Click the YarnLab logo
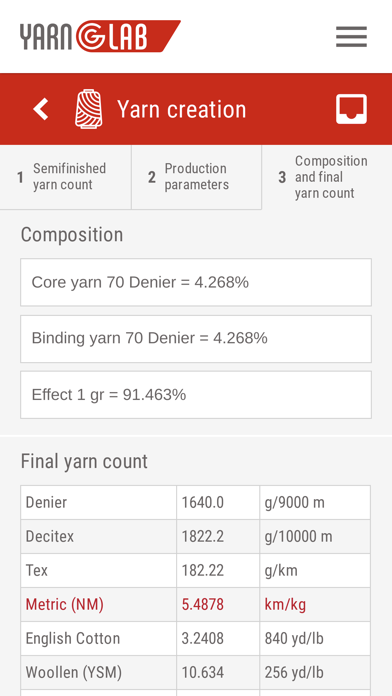The height and width of the screenshot is (696, 392). (100, 36)
